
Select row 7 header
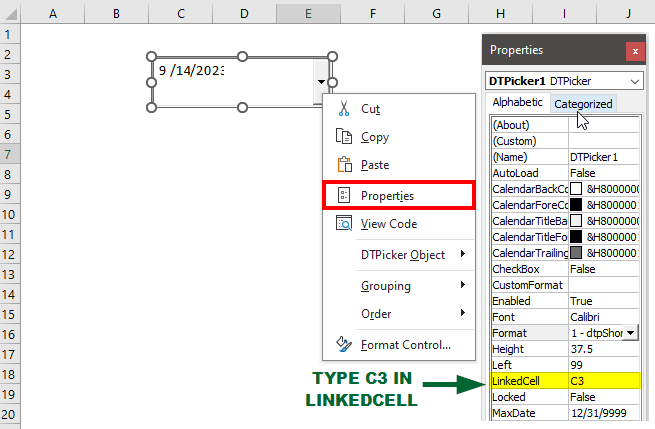click(x=10, y=154)
